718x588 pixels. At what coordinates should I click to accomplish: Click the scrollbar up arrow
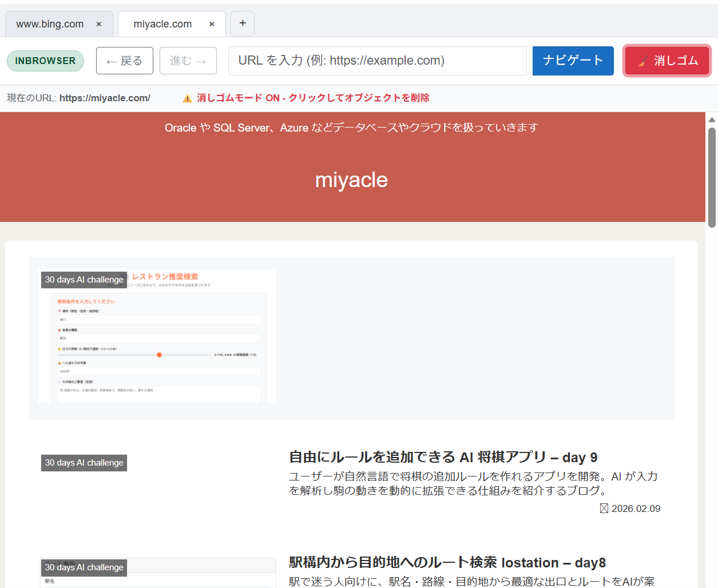(712, 120)
